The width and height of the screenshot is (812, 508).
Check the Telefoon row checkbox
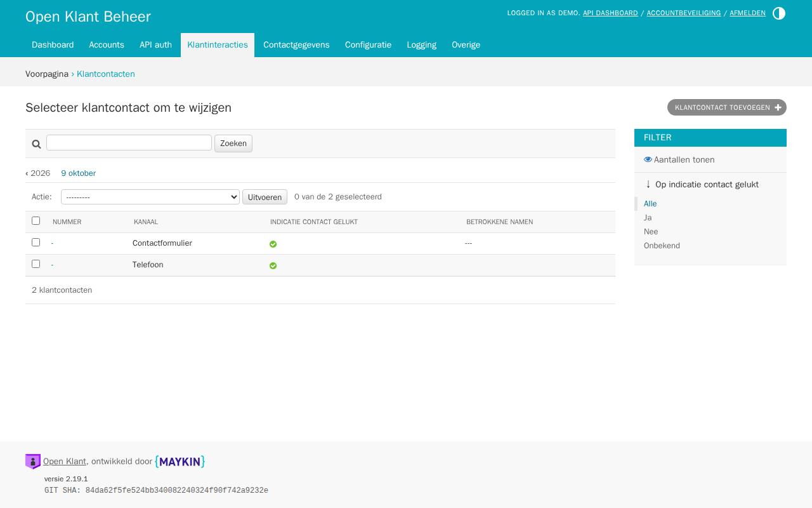pyautogui.click(x=36, y=264)
